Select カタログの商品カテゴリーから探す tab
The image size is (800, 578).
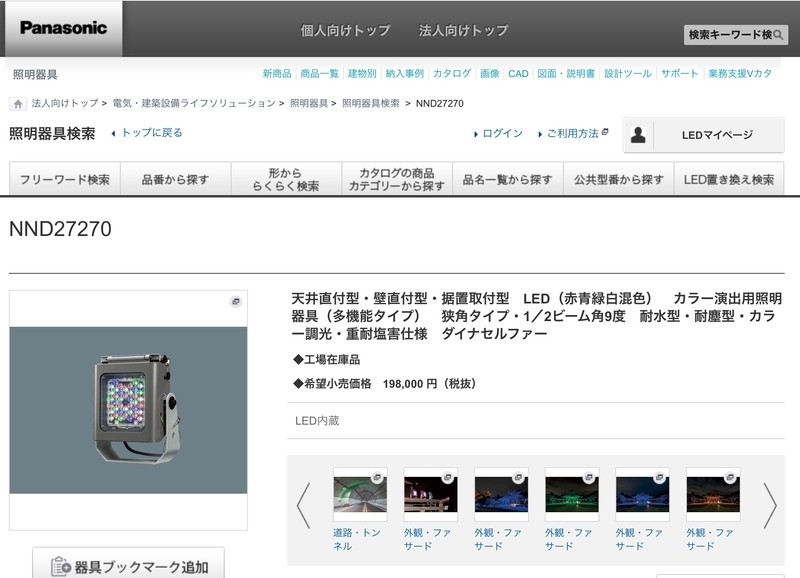(397, 180)
